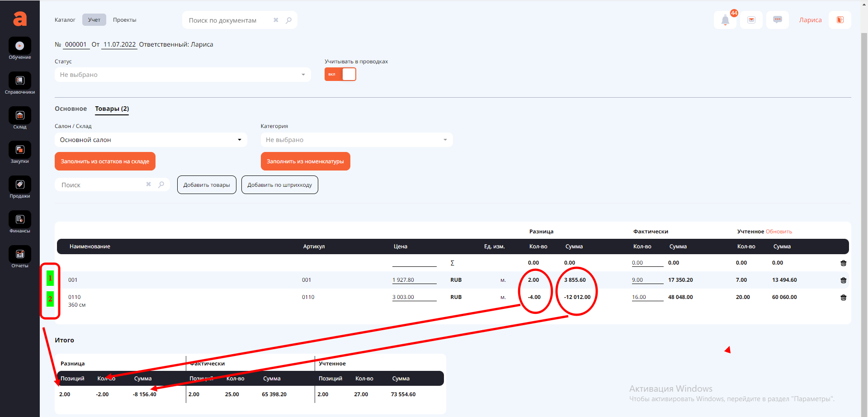Click the Поиск по документам field
Screen dimensions: 868x417
pyautogui.click(x=228, y=20)
